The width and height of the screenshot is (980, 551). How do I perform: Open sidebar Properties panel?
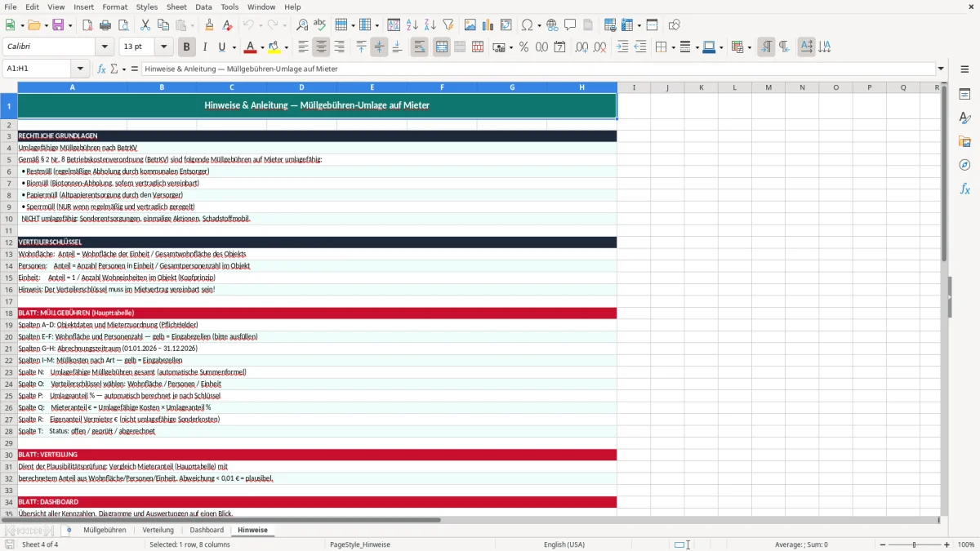[x=964, y=95]
